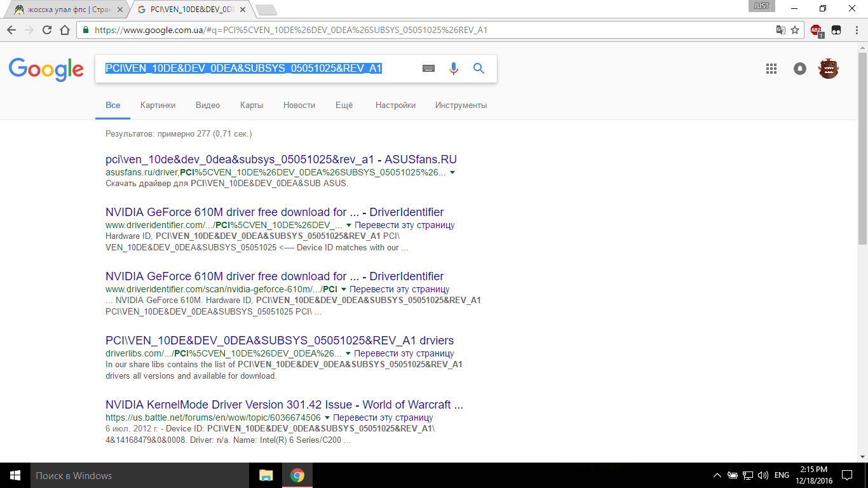This screenshot has width=868, height=488.
Task: Switch to 'Картинки' results
Action: 158,105
